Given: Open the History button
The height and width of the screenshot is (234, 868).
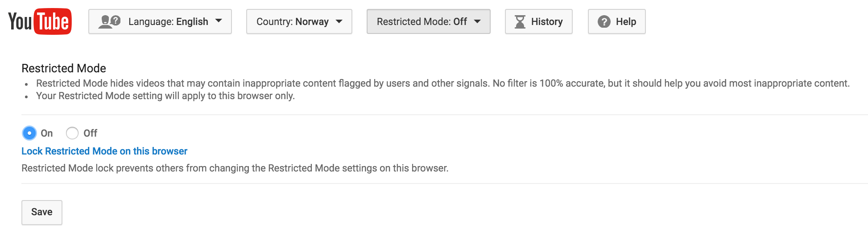Looking at the screenshot, I should [539, 21].
